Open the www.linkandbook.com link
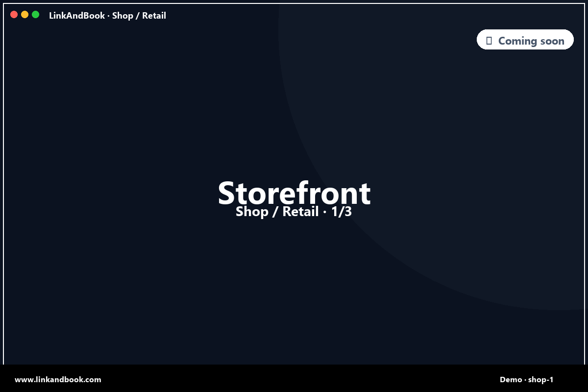Screen dimensions: 588x392 (x=58, y=379)
